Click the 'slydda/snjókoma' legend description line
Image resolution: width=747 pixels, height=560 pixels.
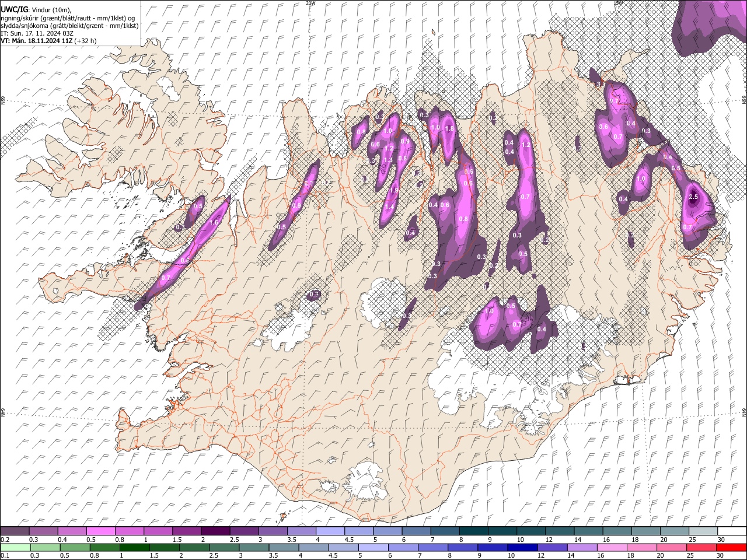click(x=69, y=26)
